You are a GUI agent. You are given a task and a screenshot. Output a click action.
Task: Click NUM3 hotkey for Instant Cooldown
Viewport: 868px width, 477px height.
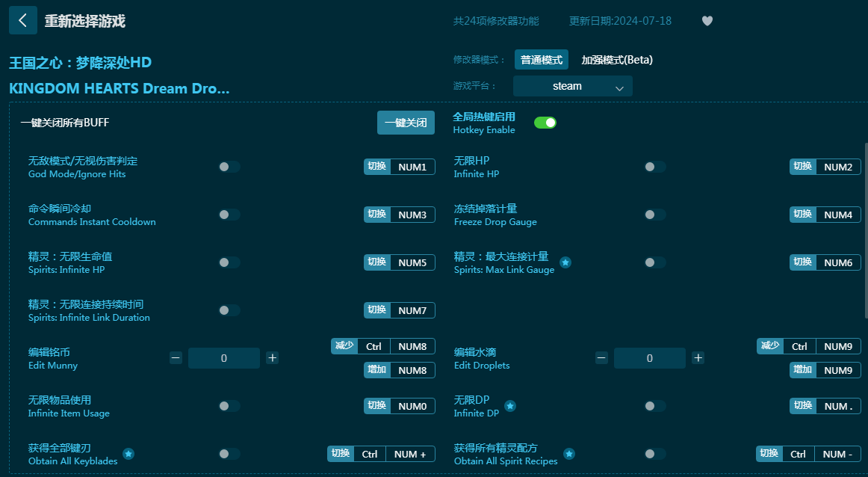(399, 215)
